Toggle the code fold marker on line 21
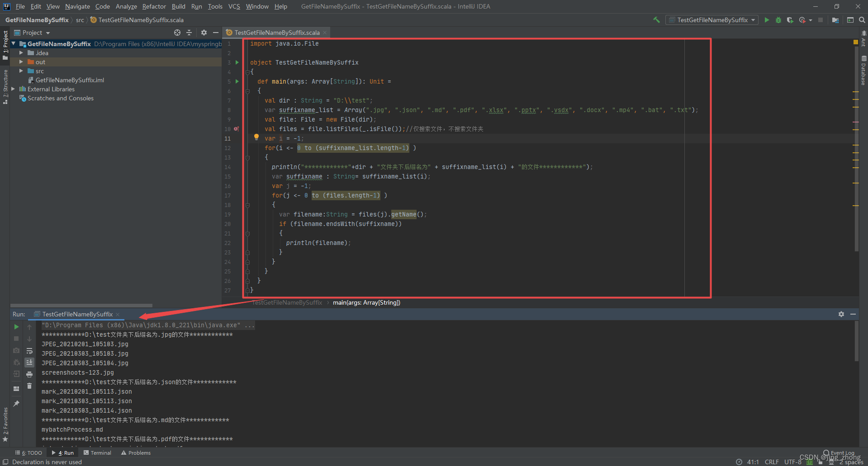The width and height of the screenshot is (868, 466). (247, 234)
